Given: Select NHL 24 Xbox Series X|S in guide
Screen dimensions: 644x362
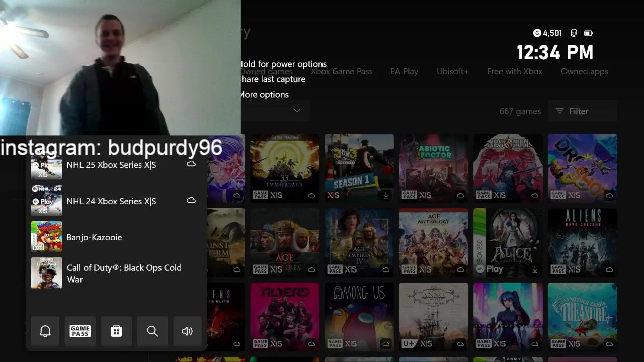Looking at the screenshot, I should point(116,201).
